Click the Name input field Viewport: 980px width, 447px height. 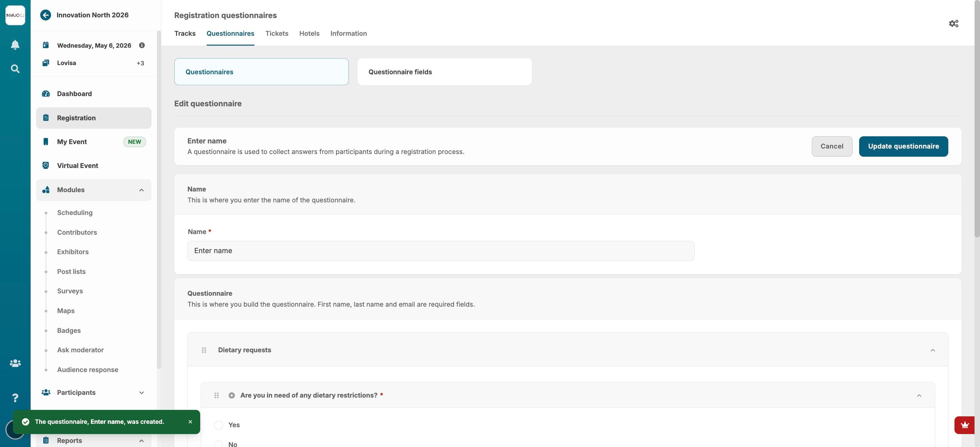point(441,251)
